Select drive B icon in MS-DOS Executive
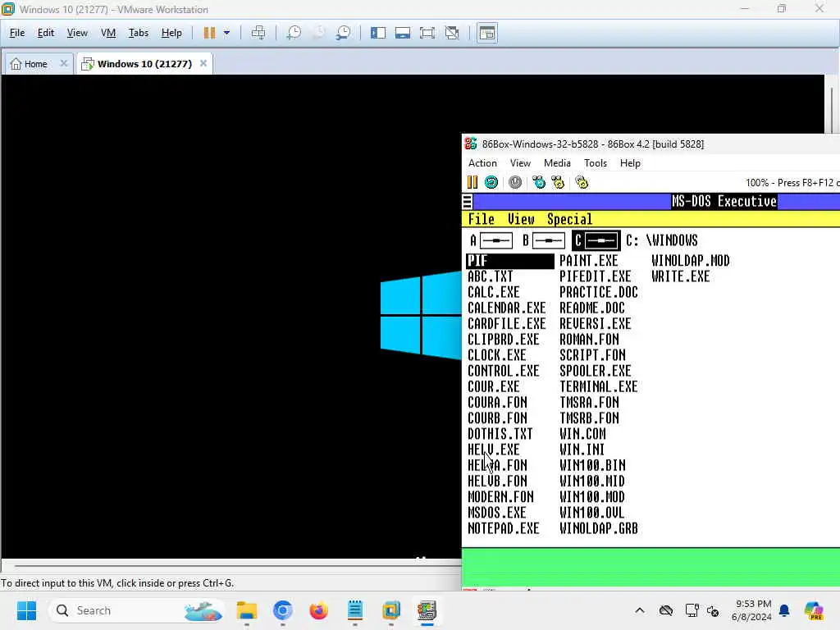 [x=544, y=240]
